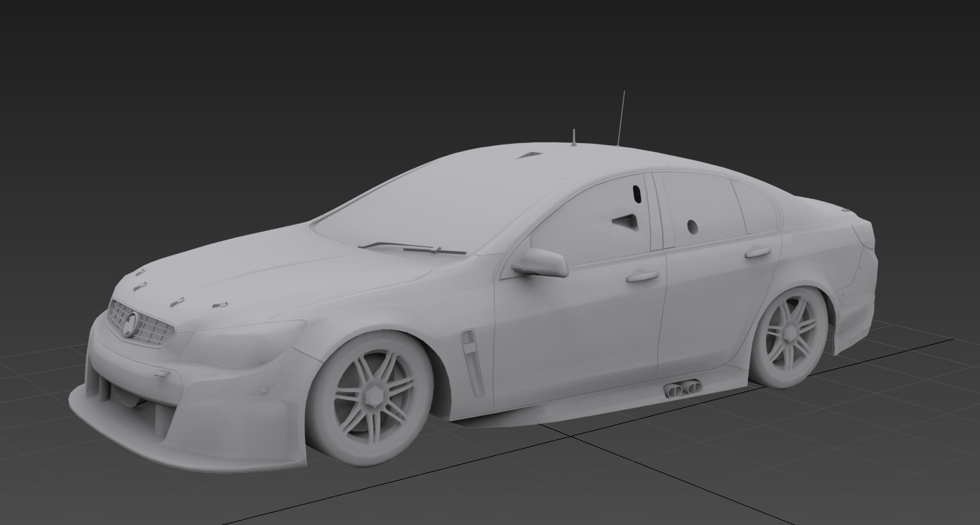Select the tall roof antenna
Viewport: 980px width, 525px height.
click(x=621, y=118)
